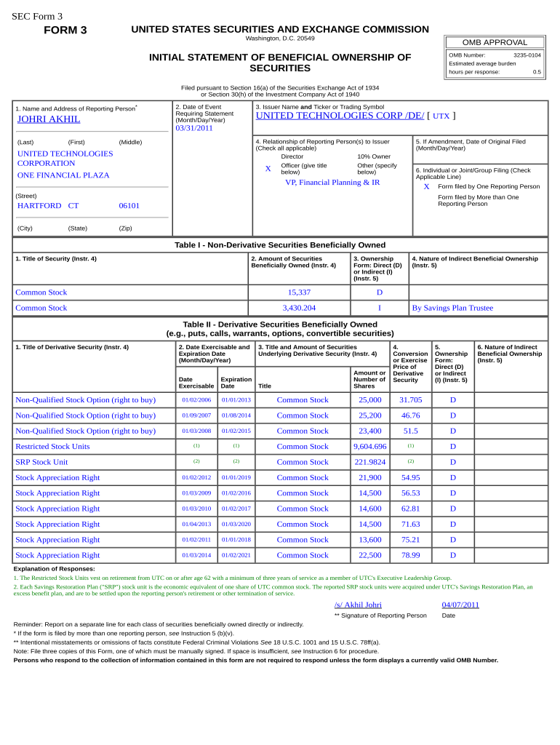The width and height of the screenshot is (560, 745).
Task: Click the /s/ Akhil Johri signature
Action: pyautogui.click(x=358, y=605)
